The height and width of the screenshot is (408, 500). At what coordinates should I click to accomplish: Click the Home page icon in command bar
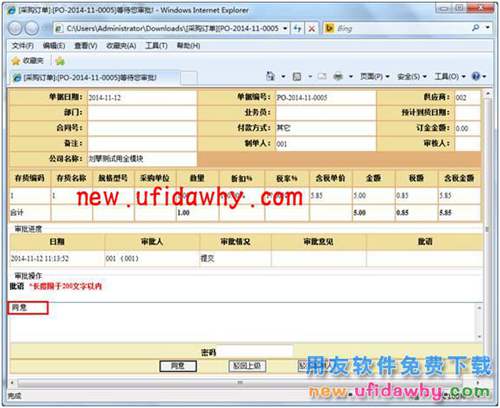[270, 76]
